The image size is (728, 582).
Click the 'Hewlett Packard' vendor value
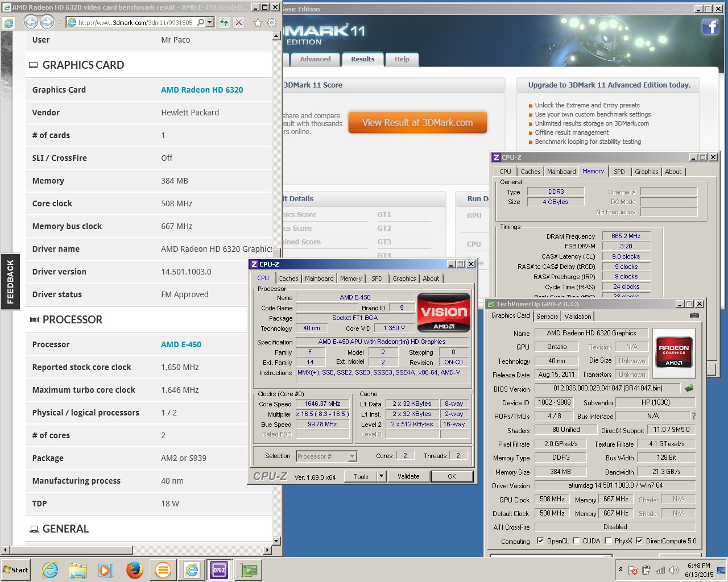190,113
